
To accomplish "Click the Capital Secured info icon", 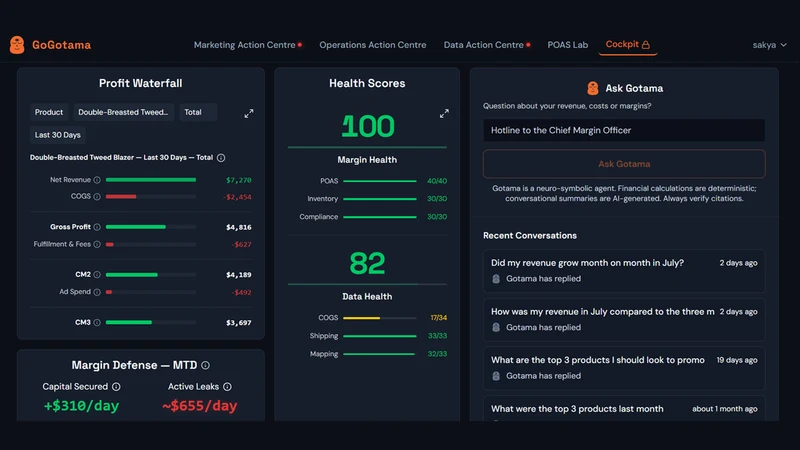I will (x=116, y=387).
